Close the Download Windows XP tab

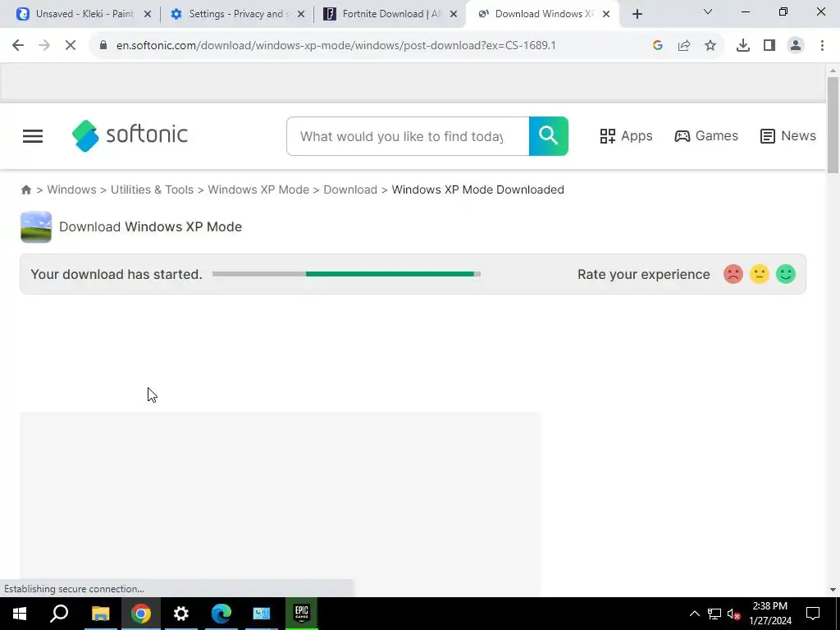click(606, 15)
